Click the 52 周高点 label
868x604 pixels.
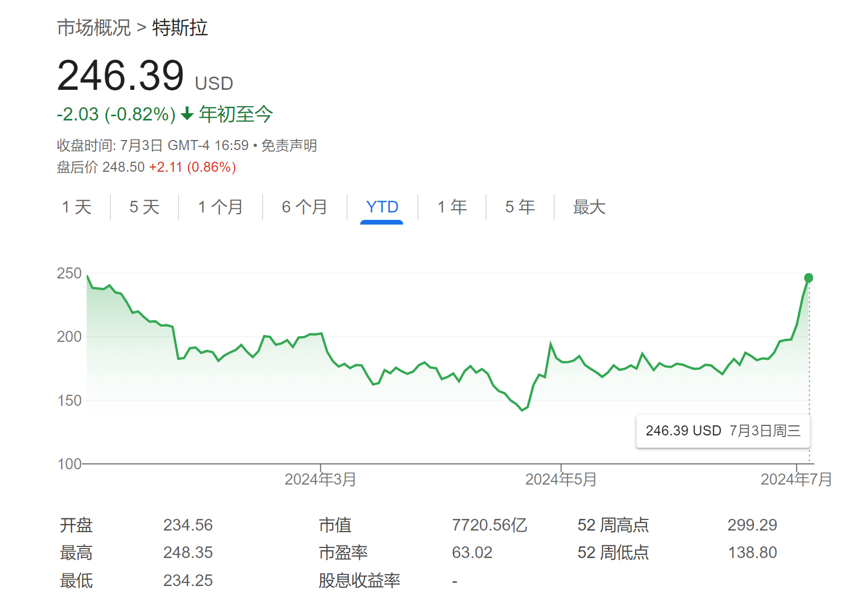coord(613,525)
